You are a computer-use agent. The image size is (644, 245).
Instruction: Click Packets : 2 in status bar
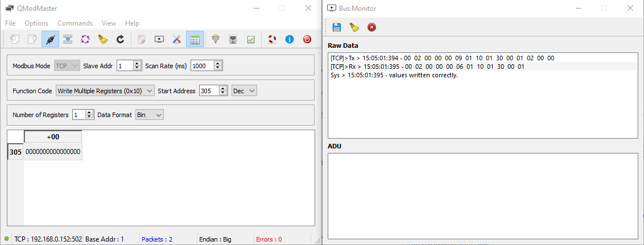coord(157,239)
